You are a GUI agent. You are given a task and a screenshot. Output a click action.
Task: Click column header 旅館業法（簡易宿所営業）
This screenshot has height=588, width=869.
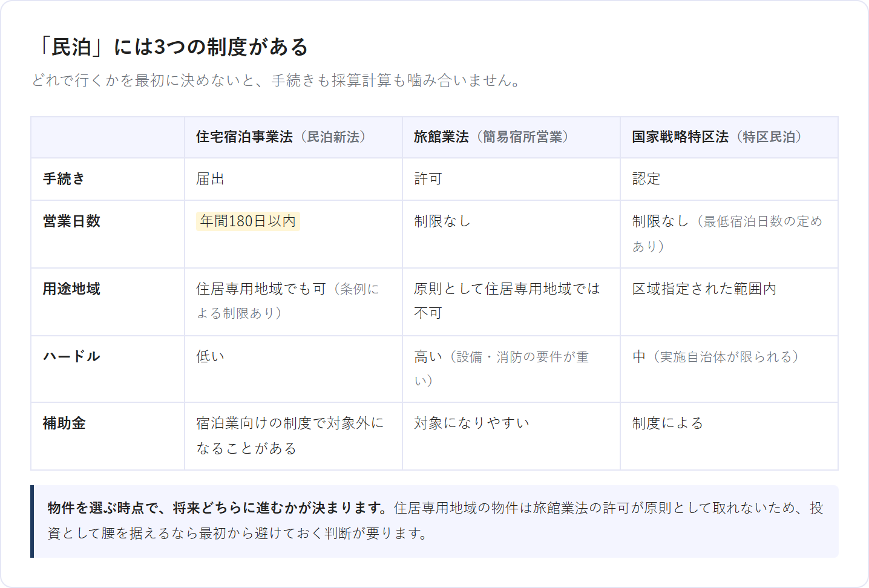point(511,137)
